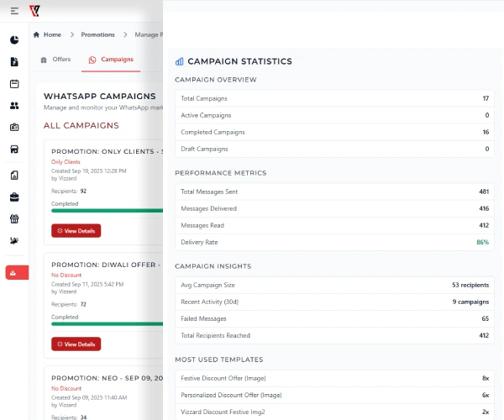The height and width of the screenshot is (420, 504).
Task: Open the store sidebar icon
Action: [x=14, y=150]
